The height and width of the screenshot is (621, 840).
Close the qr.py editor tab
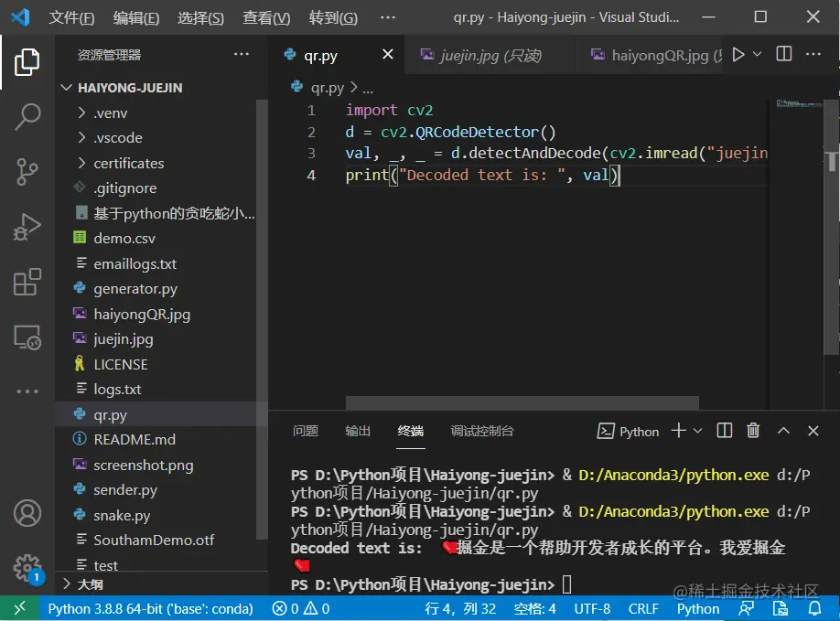(x=388, y=54)
